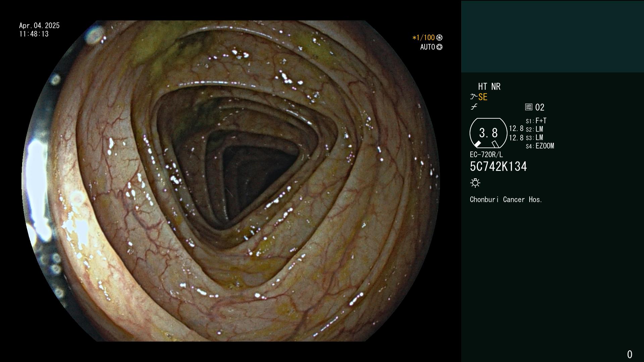Click the 1/100 shutter speed value
Screen dimensions: 644x362
(x=423, y=38)
